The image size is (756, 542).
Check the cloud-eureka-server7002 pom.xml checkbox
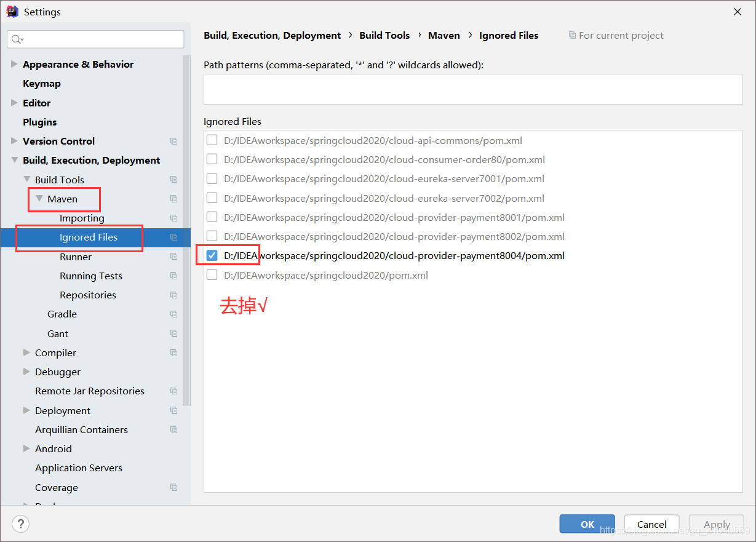point(212,198)
